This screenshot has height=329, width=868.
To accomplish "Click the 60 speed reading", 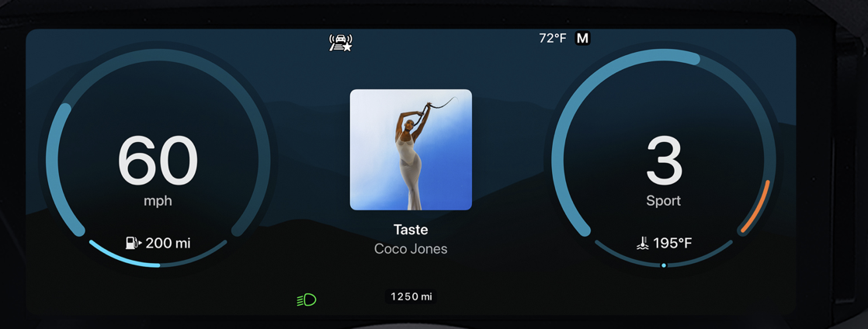I will 158,161.
